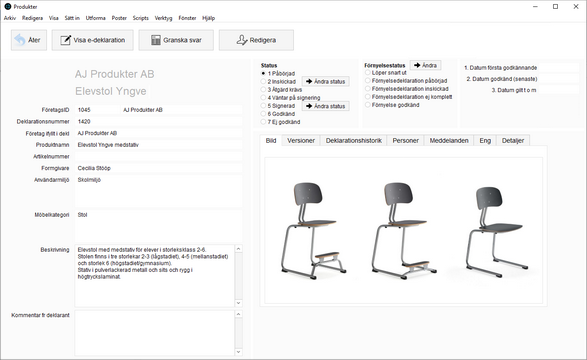Screen dimensions: 587x360
Task: Click Kommentar scrollbar up arrow
Action: [x=238, y=314]
